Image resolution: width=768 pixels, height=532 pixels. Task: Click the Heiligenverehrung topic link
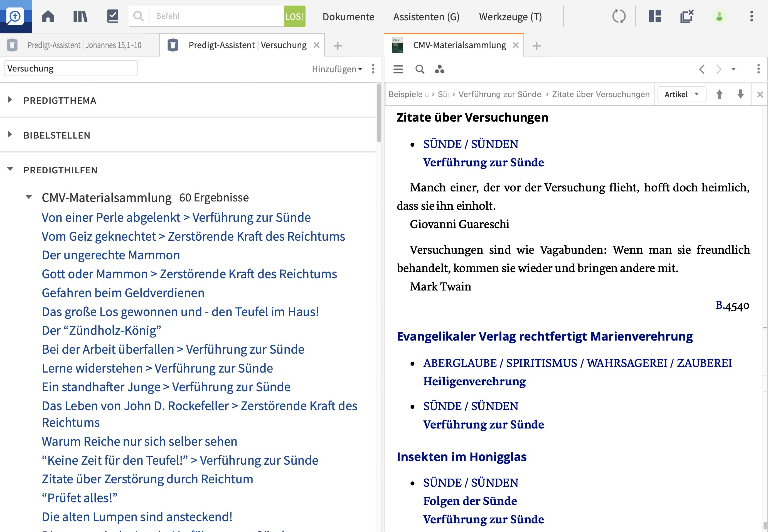click(474, 381)
